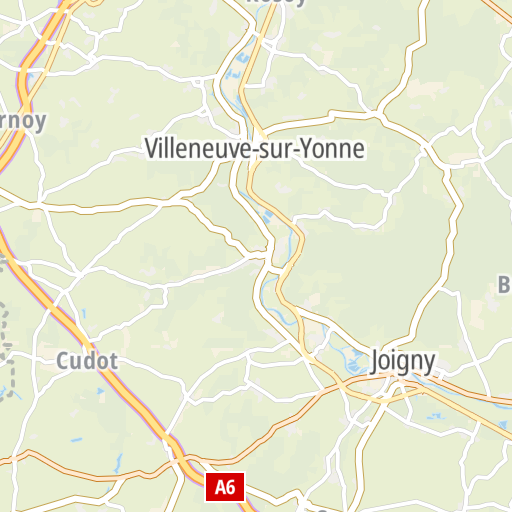Image resolution: width=512 pixels, height=512 pixels.
Task: Click the tiny blue pond southwest of Cudot
Action: [x=76, y=440]
